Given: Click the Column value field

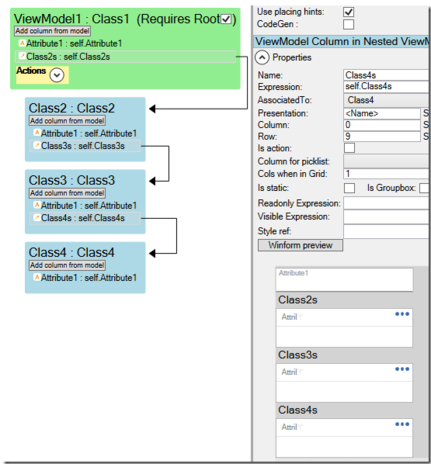Looking at the screenshot, I should (382, 125).
